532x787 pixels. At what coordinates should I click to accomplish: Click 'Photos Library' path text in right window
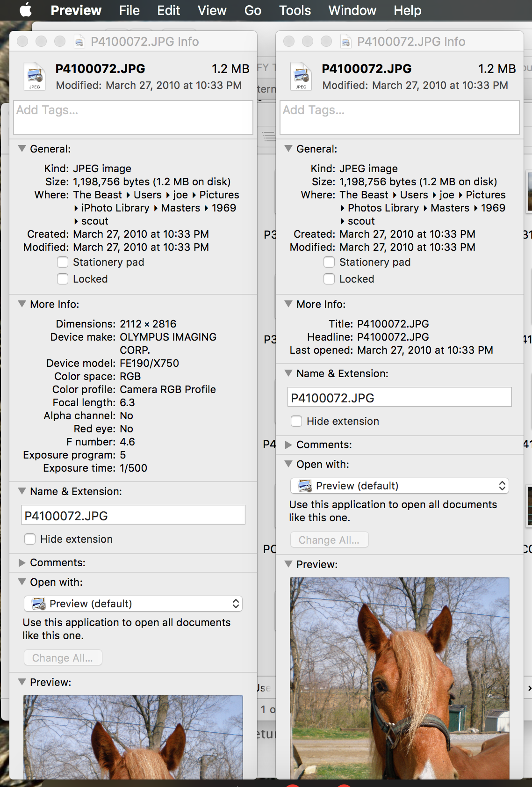pos(383,208)
